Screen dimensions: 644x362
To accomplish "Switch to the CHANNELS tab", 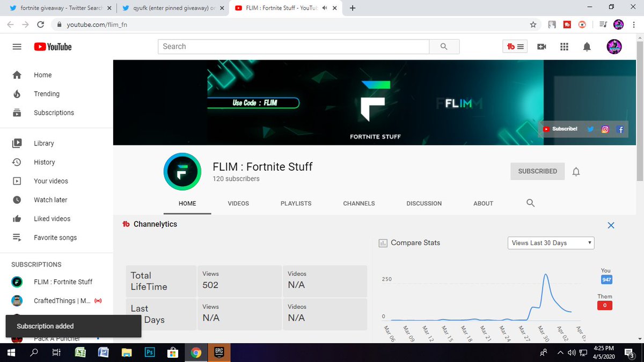I will point(359,203).
